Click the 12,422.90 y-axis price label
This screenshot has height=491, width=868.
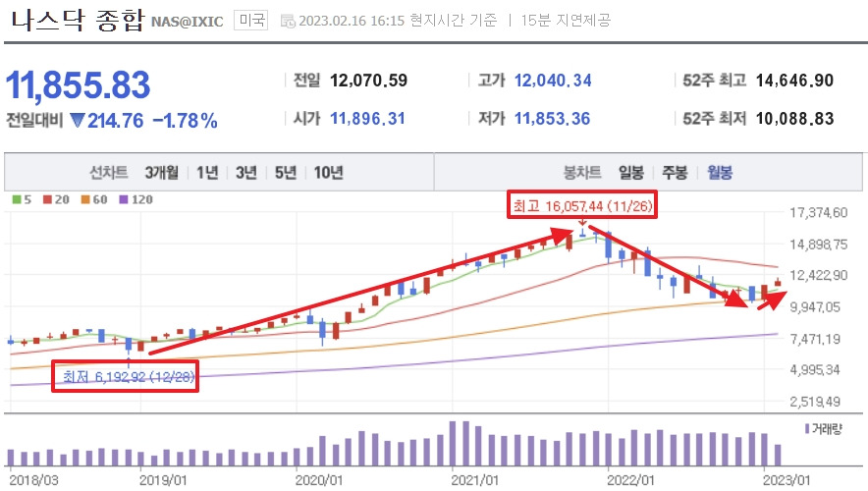pos(818,275)
